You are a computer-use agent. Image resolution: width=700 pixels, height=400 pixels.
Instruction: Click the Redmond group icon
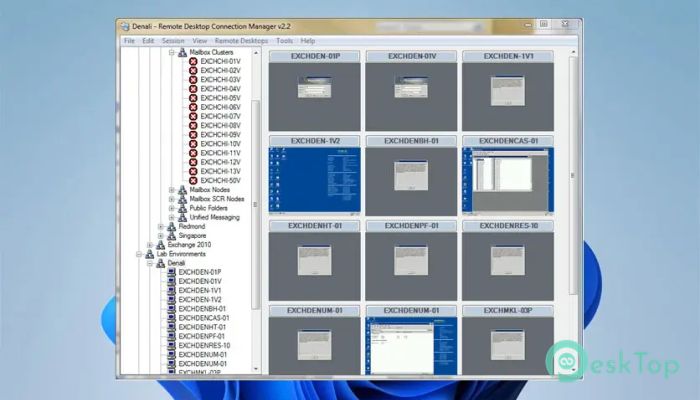pyautogui.click(x=171, y=226)
